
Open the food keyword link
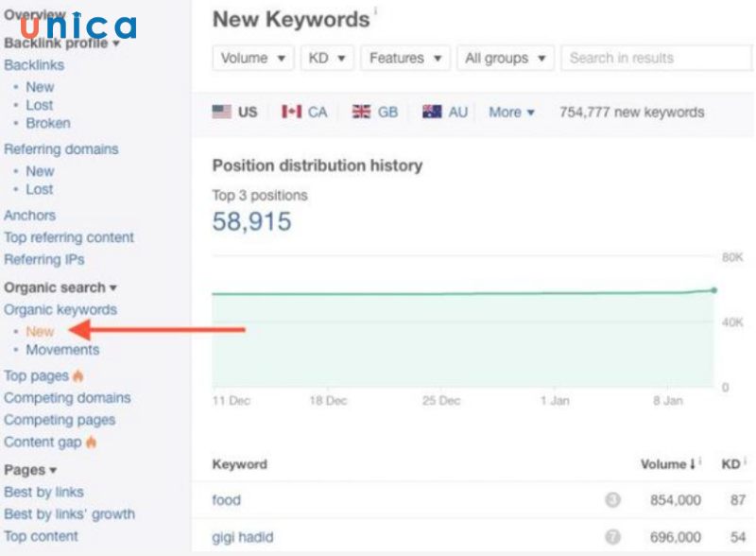227,500
